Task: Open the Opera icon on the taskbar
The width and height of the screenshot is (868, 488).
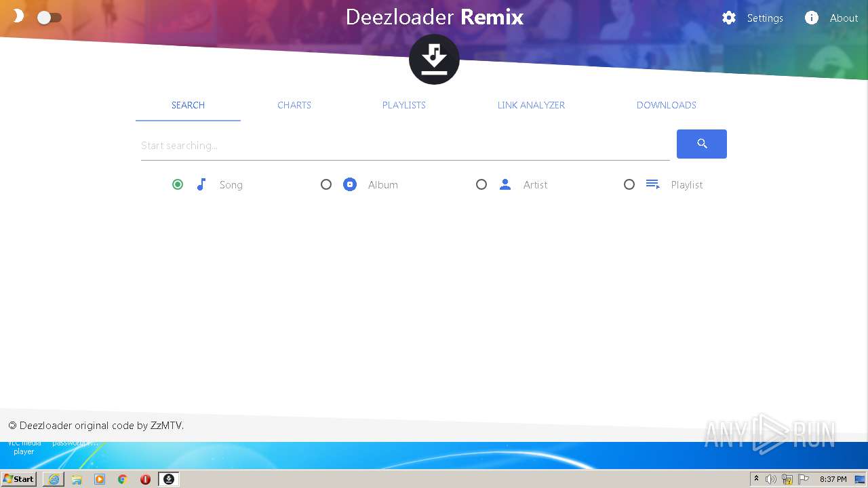Action: [x=145, y=479]
